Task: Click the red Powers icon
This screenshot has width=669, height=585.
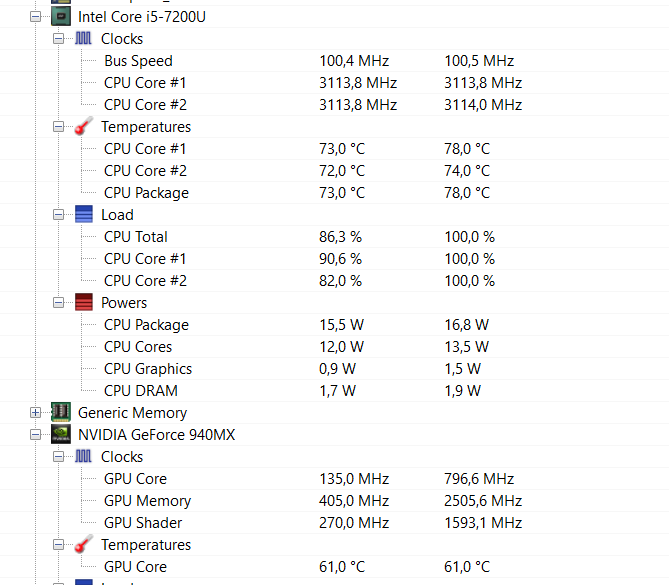Action: (84, 303)
